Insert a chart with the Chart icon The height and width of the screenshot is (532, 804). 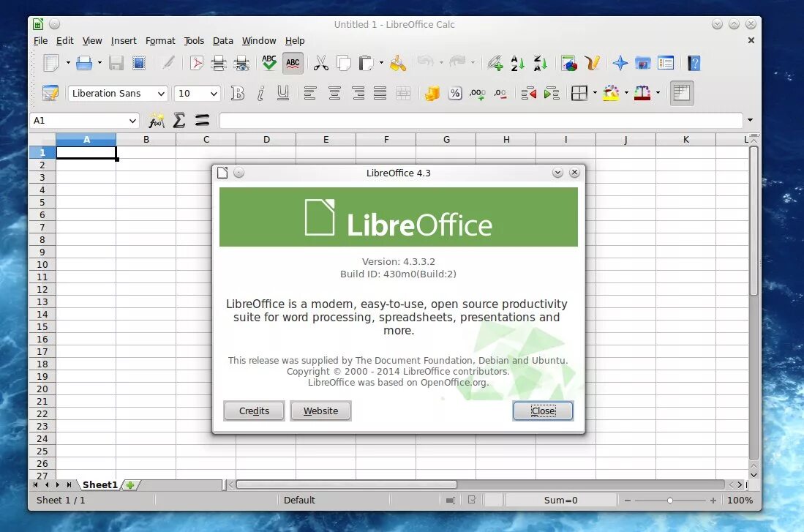point(569,63)
